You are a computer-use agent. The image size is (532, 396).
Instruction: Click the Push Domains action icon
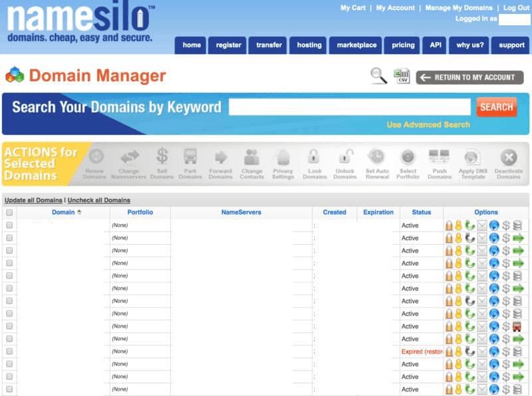tap(440, 164)
